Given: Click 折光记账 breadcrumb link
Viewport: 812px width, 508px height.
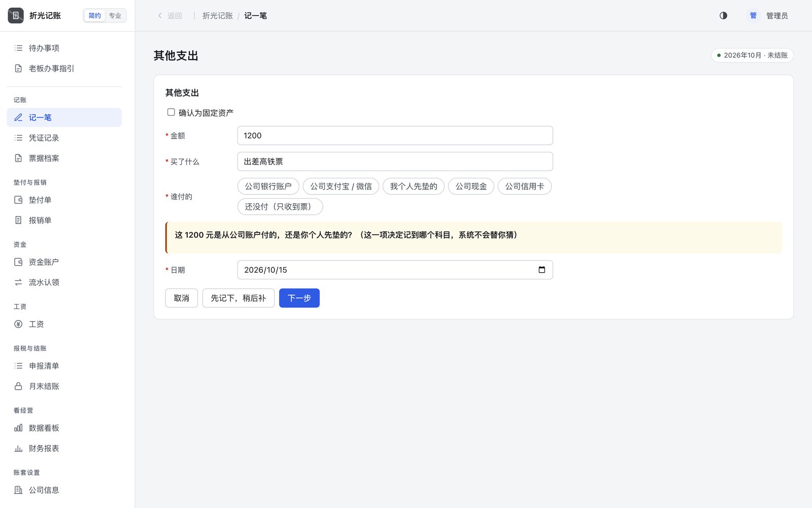Looking at the screenshot, I should 218,16.
